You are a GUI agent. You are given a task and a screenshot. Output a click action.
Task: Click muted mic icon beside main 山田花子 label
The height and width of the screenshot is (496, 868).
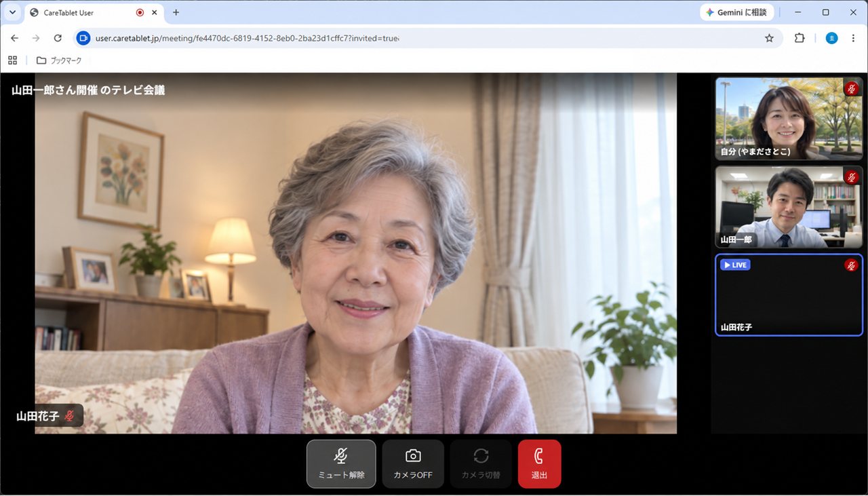pos(69,416)
